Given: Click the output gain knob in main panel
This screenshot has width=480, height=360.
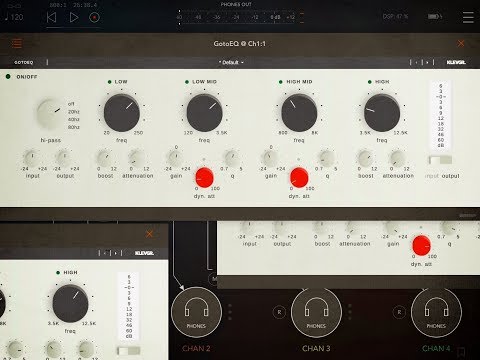Looking at the screenshot, I should pyautogui.click(x=65, y=157).
